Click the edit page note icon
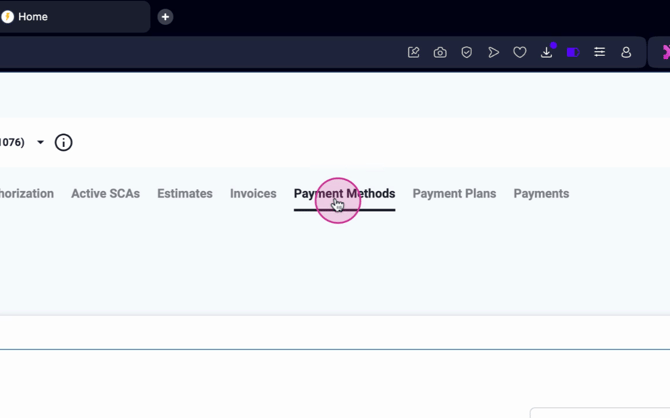670x418 pixels. pyautogui.click(x=413, y=52)
